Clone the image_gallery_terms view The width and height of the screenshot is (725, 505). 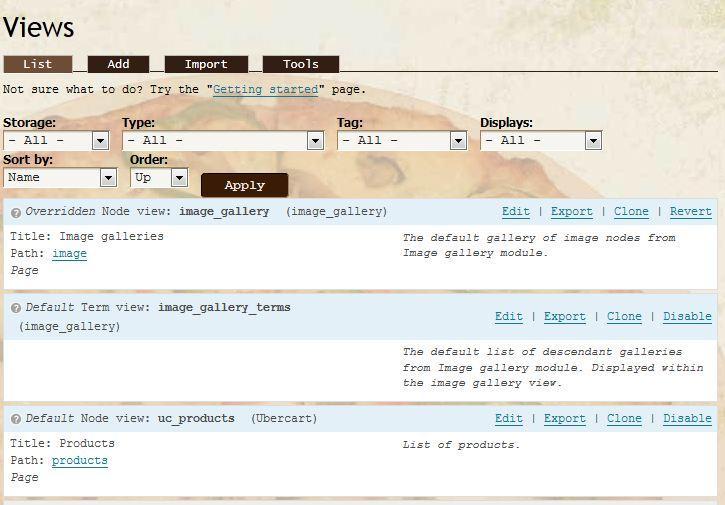(x=624, y=317)
